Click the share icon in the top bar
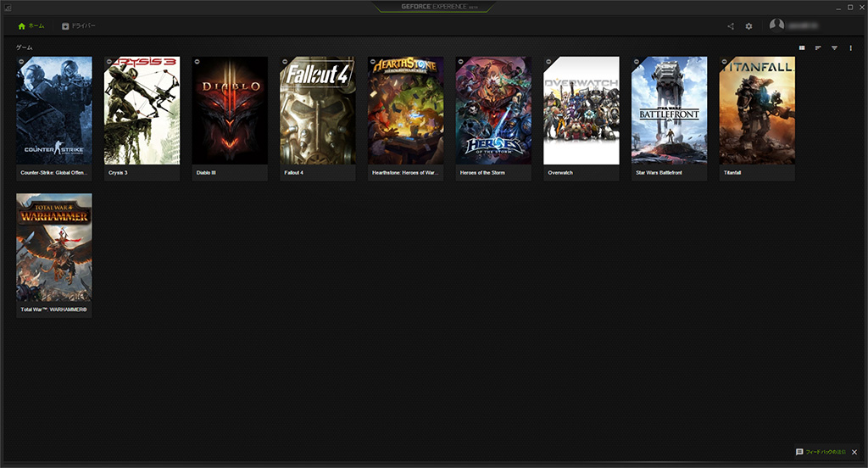Screen dimensions: 868x468 pyautogui.click(x=731, y=26)
